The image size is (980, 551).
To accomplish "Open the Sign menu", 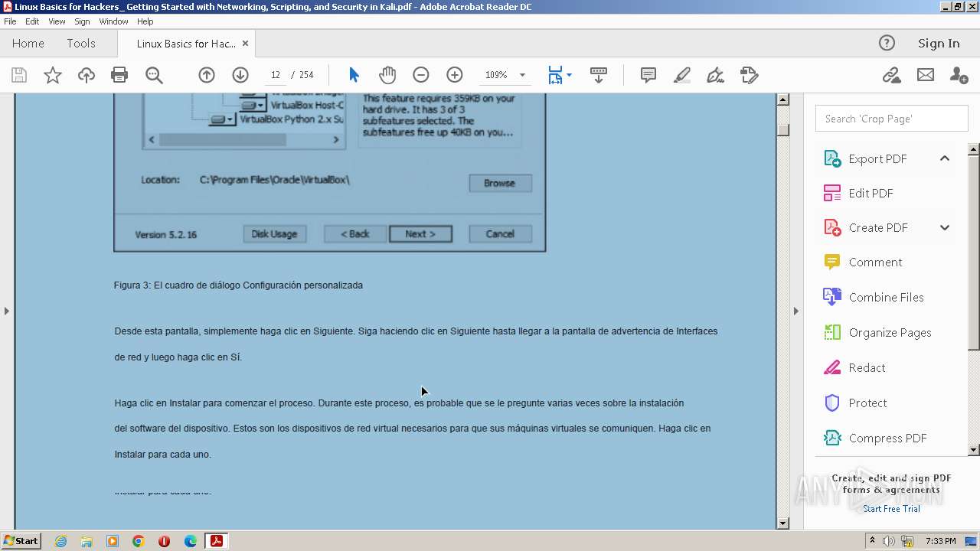I will [82, 21].
